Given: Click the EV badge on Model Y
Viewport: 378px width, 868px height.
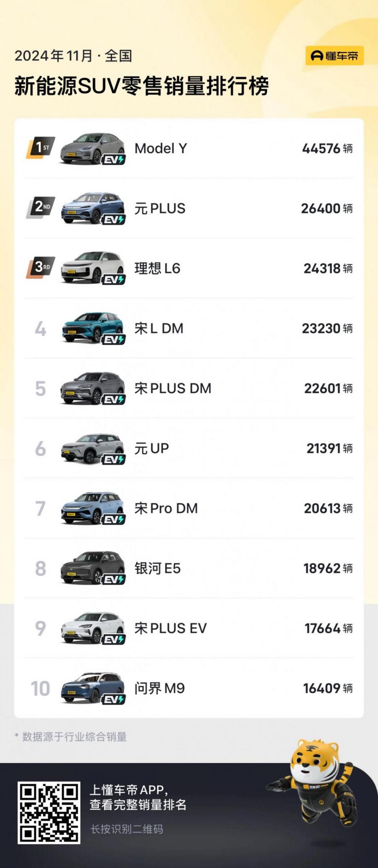Looking at the screenshot, I should pos(114,160).
